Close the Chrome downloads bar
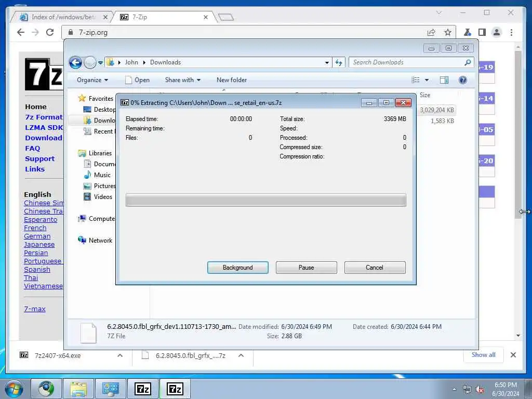 513,355
